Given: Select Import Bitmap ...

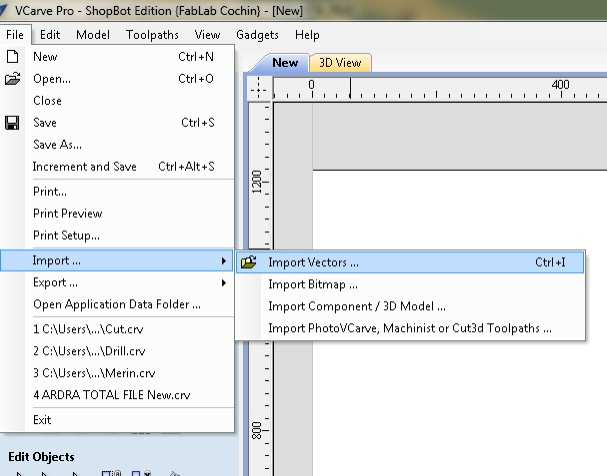Looking at the screenshot, I should click(410, 284).
